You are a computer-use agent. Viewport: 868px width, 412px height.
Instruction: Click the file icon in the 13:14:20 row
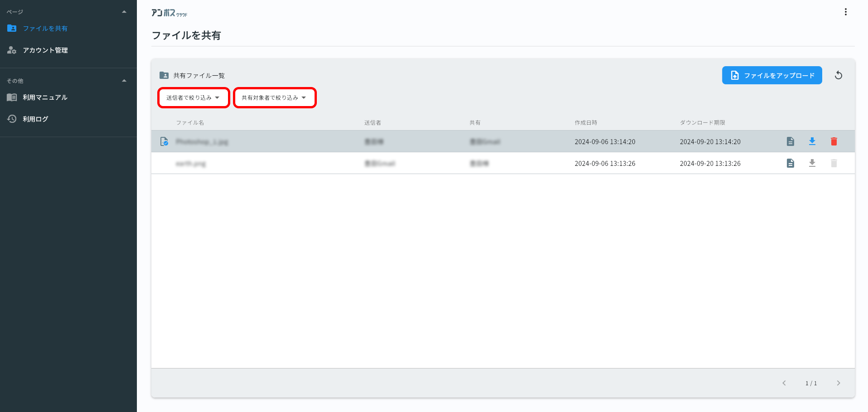[164, 141]
